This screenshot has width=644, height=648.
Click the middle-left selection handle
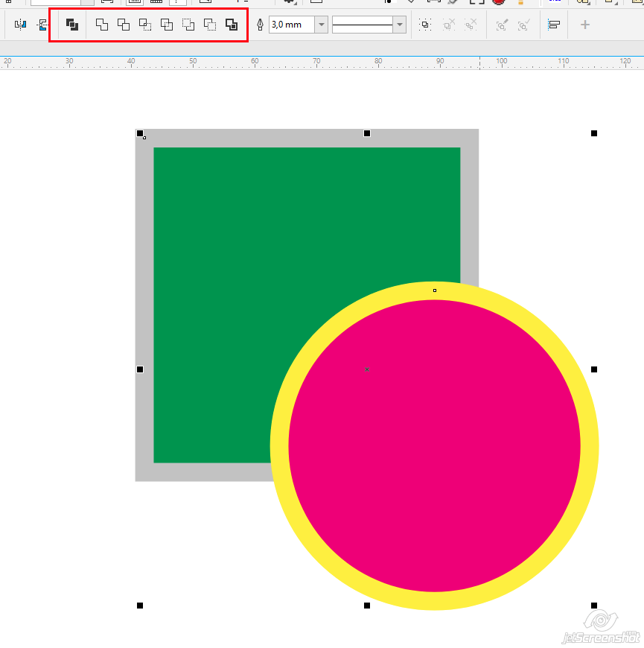coord(140,369)
